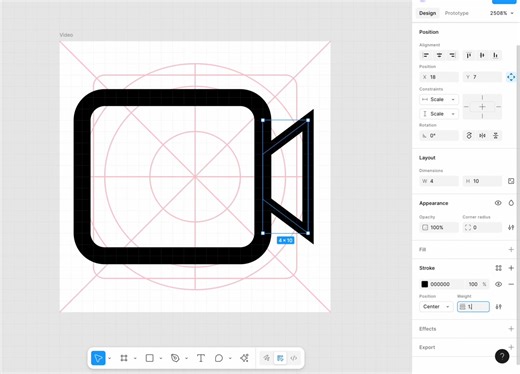Open horizontal constraint Scale dropdown
The image size is (520, 374).
tap(439, 99)
